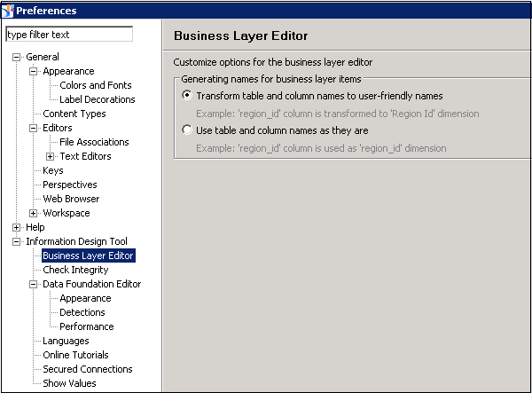Image resolution: width=532 pixels, height=393 pixels.
Task: Collapse the General tree node
Action: (16, 57)
